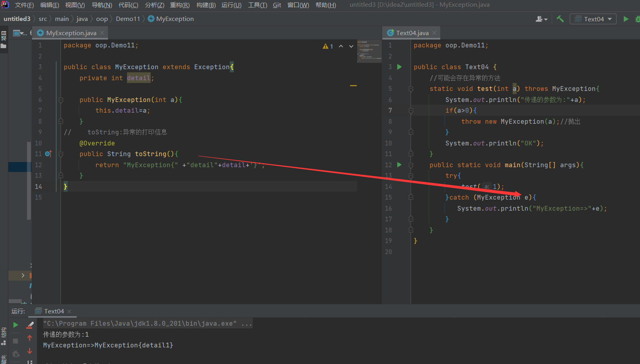Open the 工具(T) menu
The width and height of the screenshot is (640, 364).
(x=257, y=5)
